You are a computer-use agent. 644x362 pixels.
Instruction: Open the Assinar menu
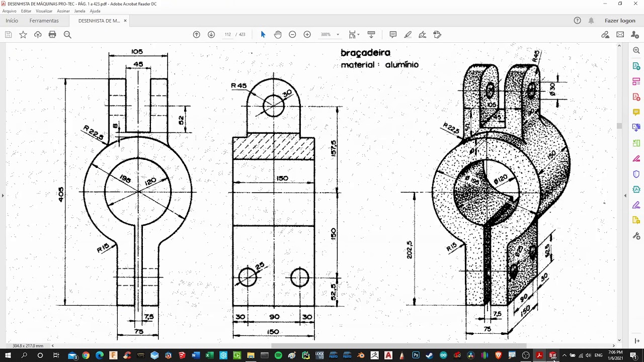(x=63, y=11)
